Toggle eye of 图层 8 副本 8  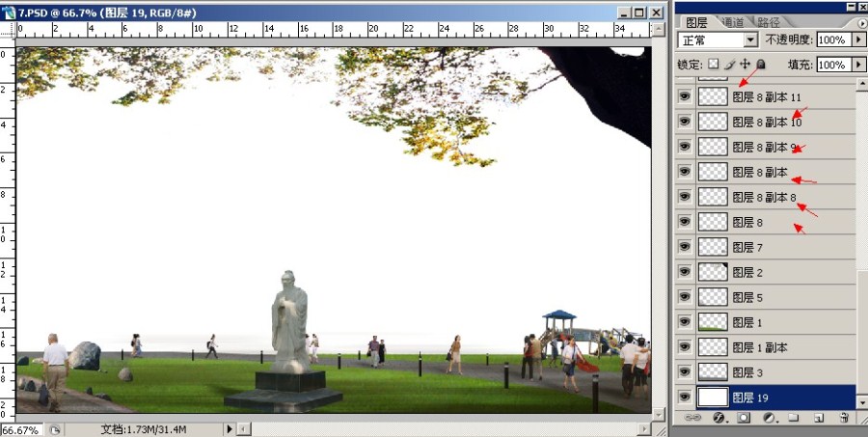(685, 197)
